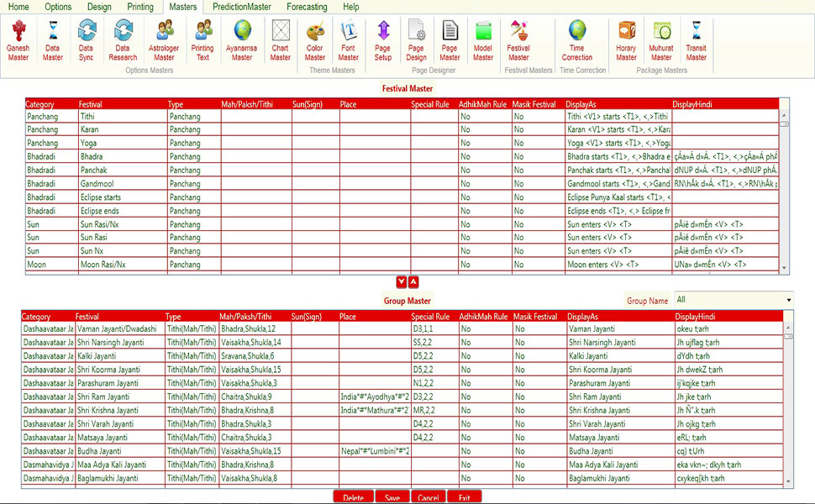Screen dimensions: 815x504
Task: Click scroll up arrow of Group Master table
Action: coord(788,328)
